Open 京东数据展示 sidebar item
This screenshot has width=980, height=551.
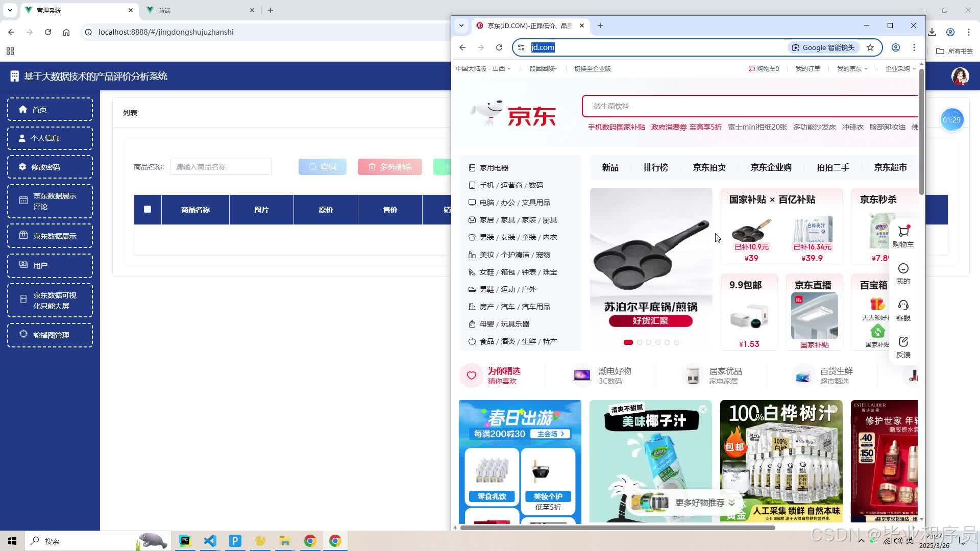pyautogui.click(x=50, y=236)
